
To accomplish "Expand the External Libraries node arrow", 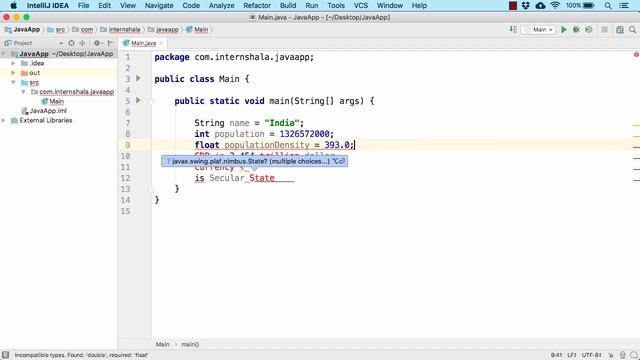I will (x=4, y=120).
